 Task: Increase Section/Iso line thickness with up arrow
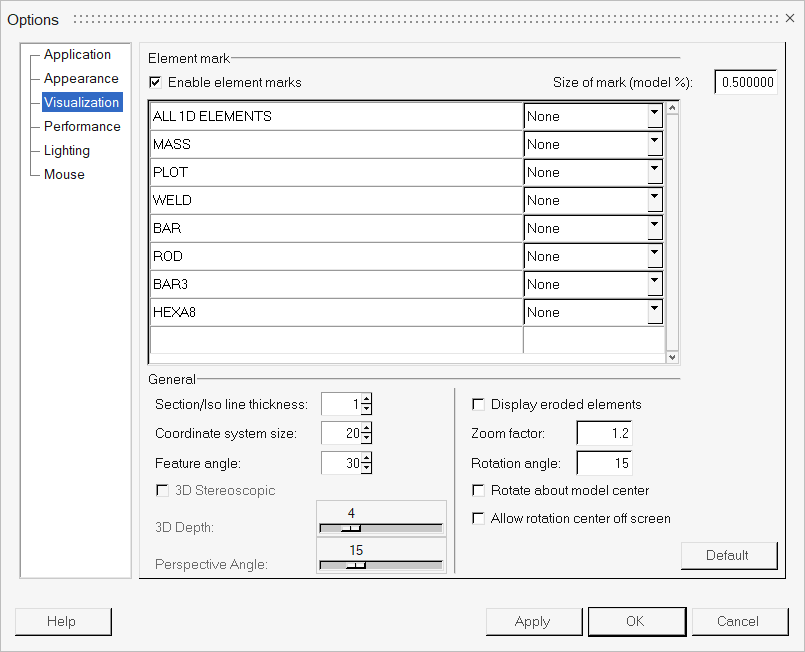point(367,400)
